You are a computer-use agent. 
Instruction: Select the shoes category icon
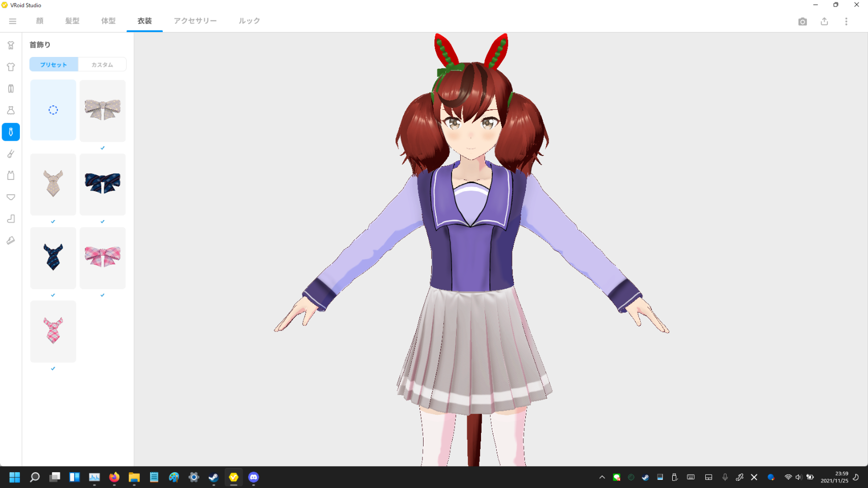pos(11,240)
